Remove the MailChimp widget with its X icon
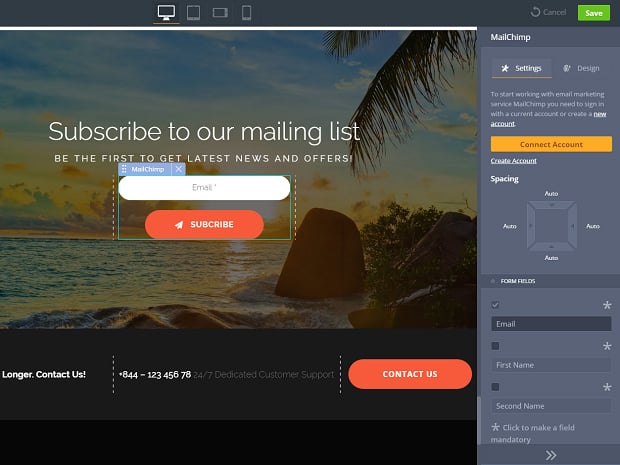Image resolution: width=620 pixels, height=465 pixels. [178, 169]
